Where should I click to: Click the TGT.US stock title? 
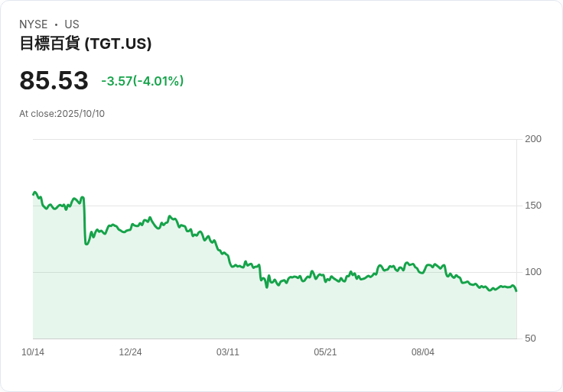pos(86,44)
